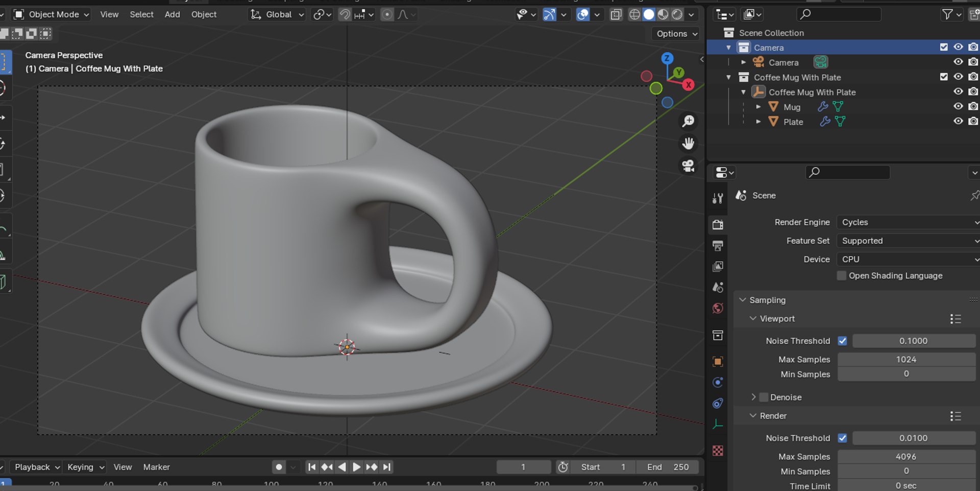The image size is (980, 491).
Task: Enable Open Shading Language checkbox
Action: click(842, 276)
